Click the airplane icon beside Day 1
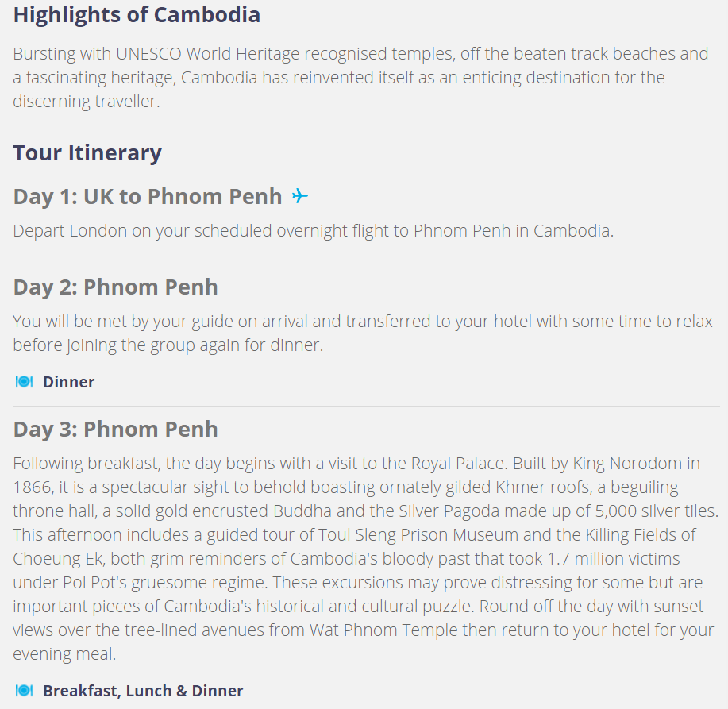This screenshot has width=728, height=709. [299, 196]
